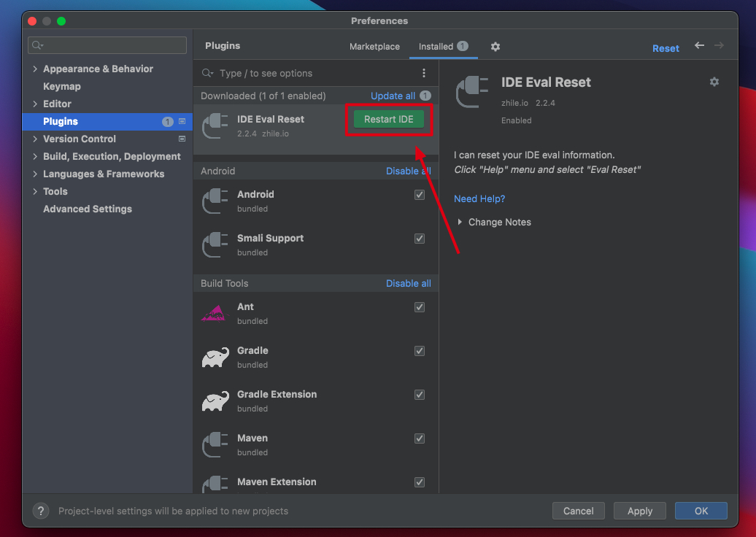
Task: Select the Gradle plugin elephant icon
Action: pos(215,357)
